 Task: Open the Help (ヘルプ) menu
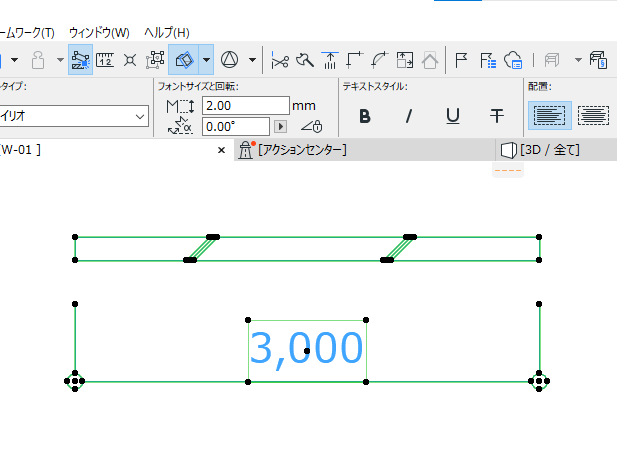point(167,33)
